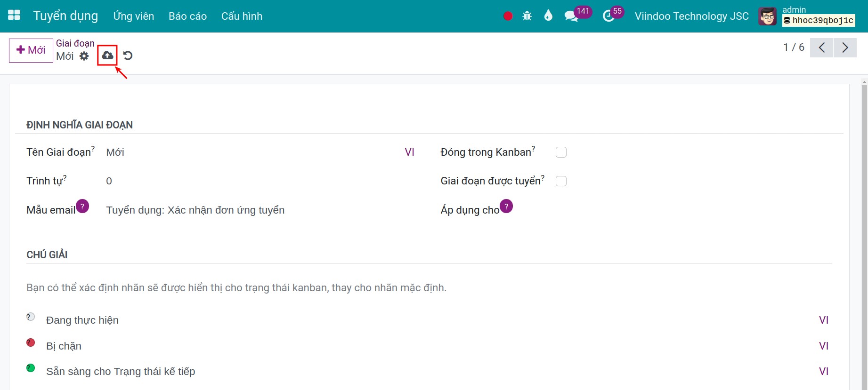
Task: Create a new record with Mới button
Action: pyautogui.click(x=31, y=50)
